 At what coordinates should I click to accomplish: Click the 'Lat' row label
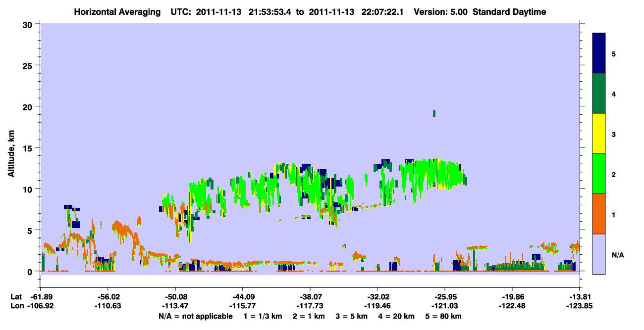pos(16,297)
